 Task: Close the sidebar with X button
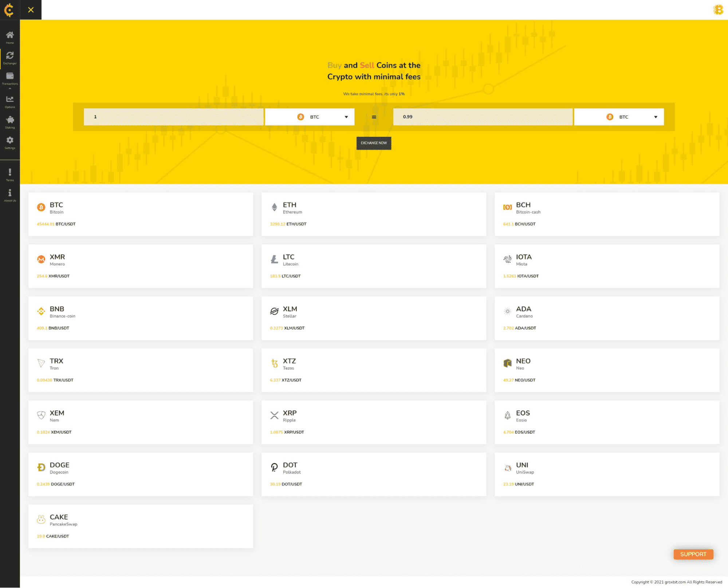(31, 10)
